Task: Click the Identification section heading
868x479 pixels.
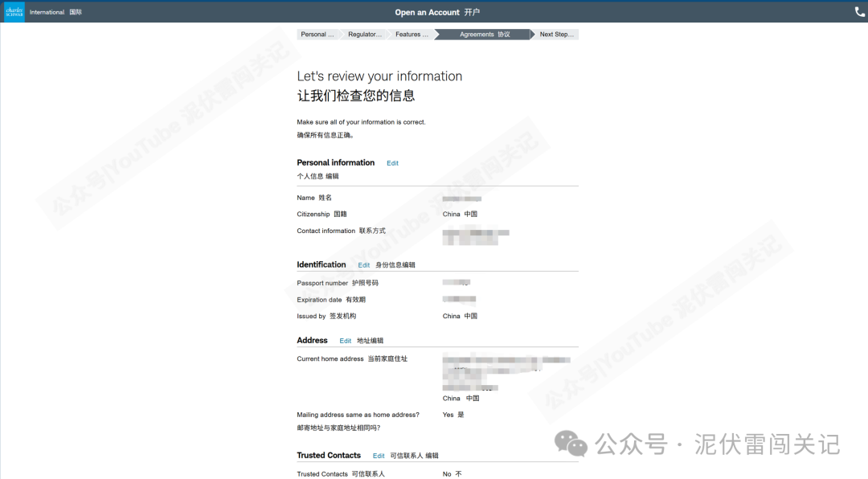Action: click(x=321, y=264)
